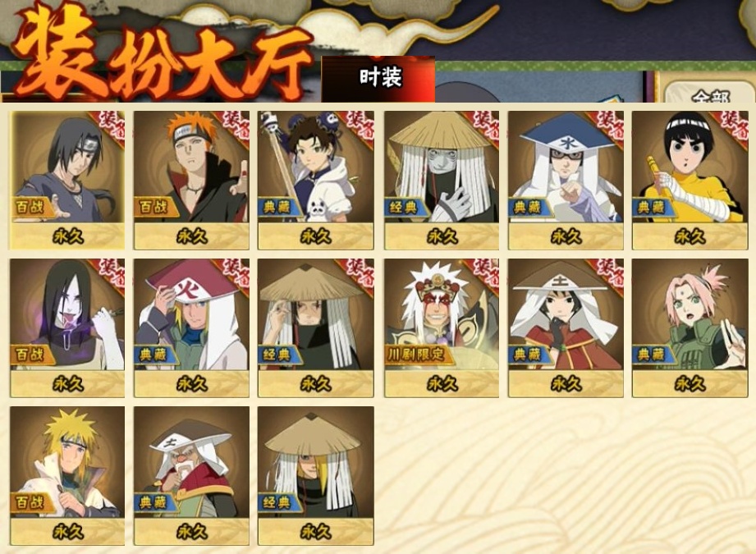The width and height of the screenshot is (756, 554).
Task: Select the 时装 tab
Action: click(x=378, y=79)
